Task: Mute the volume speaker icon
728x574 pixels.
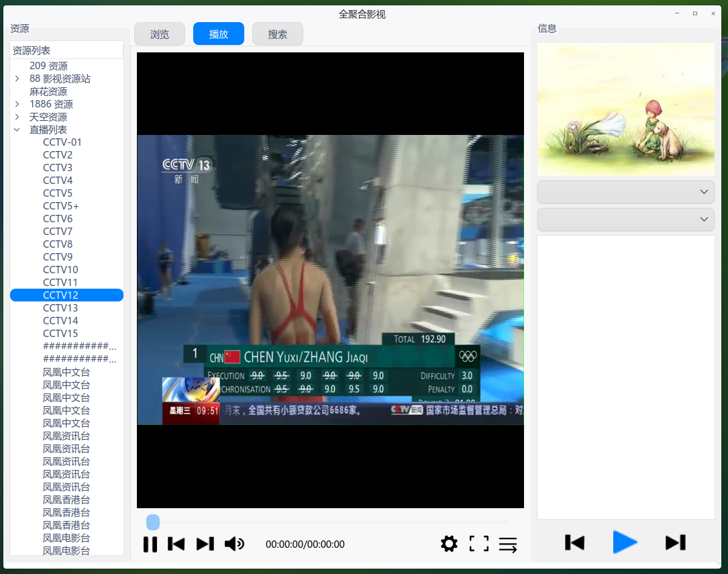Action: tap(234, 544)
